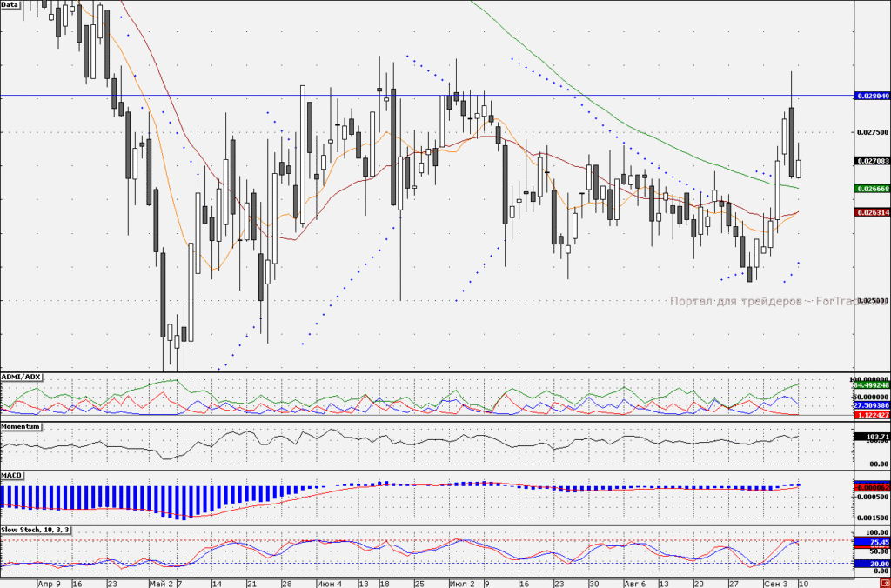Click the ForTrader portal watermark text

[778, 301]
